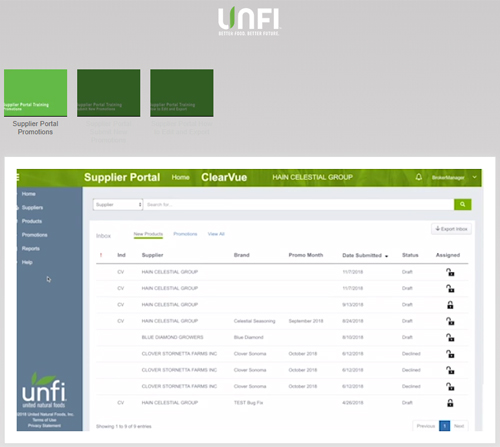Viewport: 500px width, 447px height.
Task: Open Supplier Portal Promotions video thumbnail
Action: pyautogui.click(x=35, y=93)
